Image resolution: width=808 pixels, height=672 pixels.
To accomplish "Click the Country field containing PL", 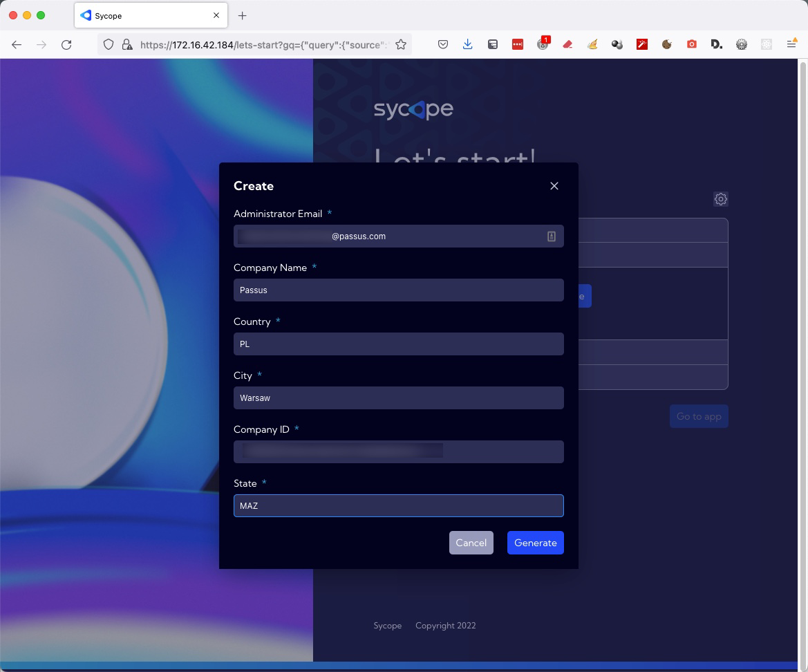I will (398, 344).
